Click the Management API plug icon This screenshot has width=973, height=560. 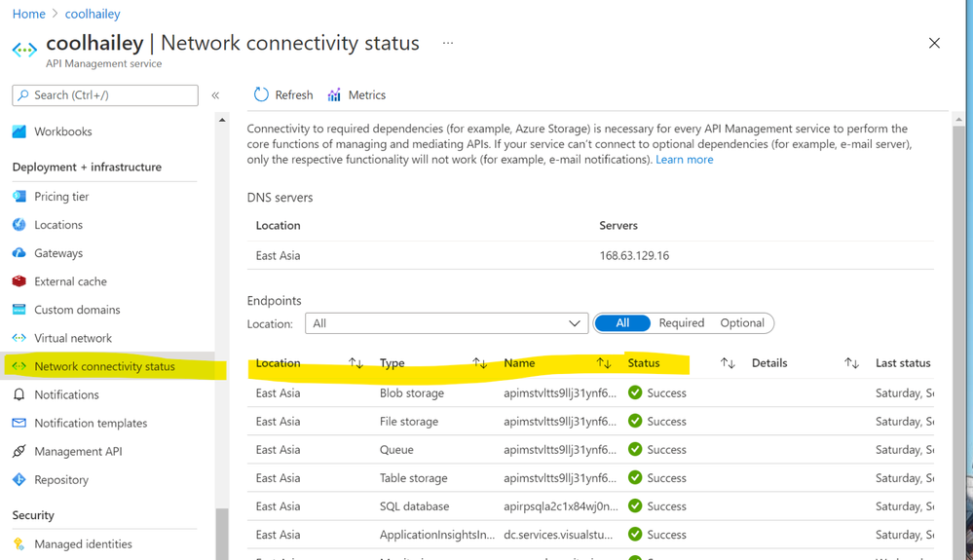click(19, 451)
